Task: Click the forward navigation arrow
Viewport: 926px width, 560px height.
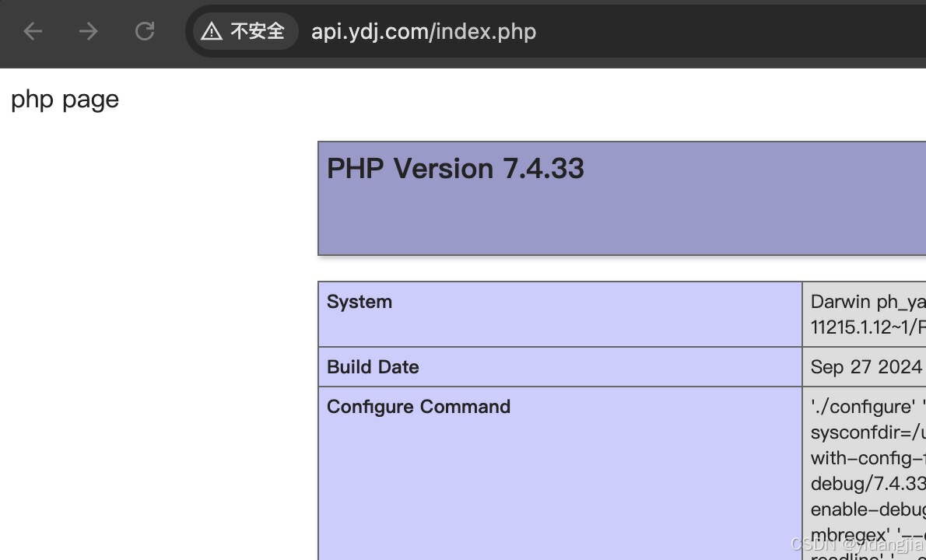Action: [x=88, y=31]
